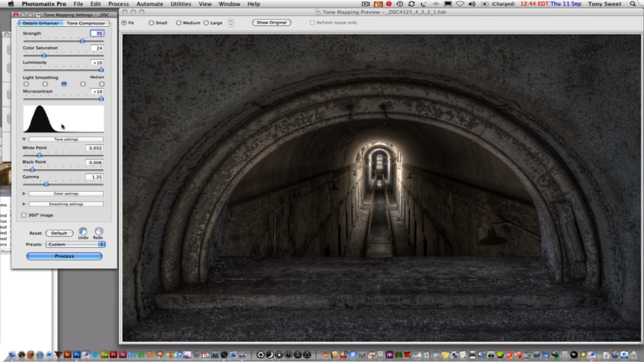This screenshot has height=362, width=644.
Task: Open Finder from the Dock
Action: 11,354
